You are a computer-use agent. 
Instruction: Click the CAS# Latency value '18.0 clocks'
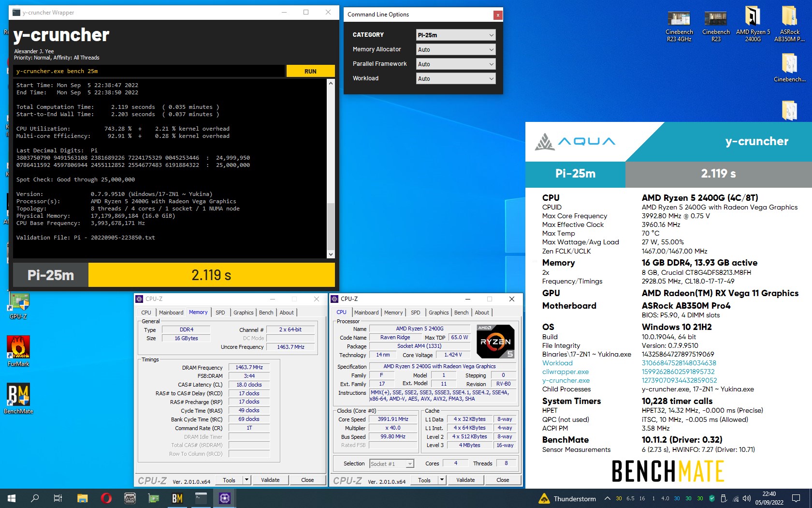coord(249,385)
